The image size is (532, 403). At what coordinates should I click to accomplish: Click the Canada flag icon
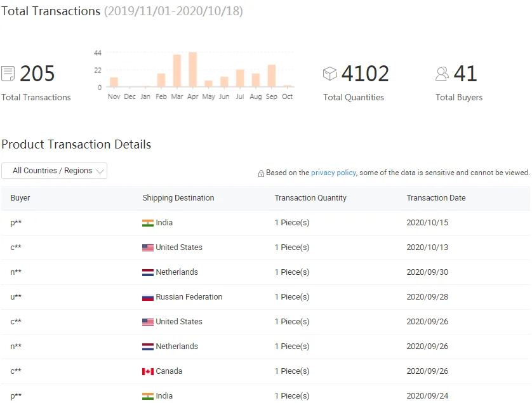coord(147,371)
